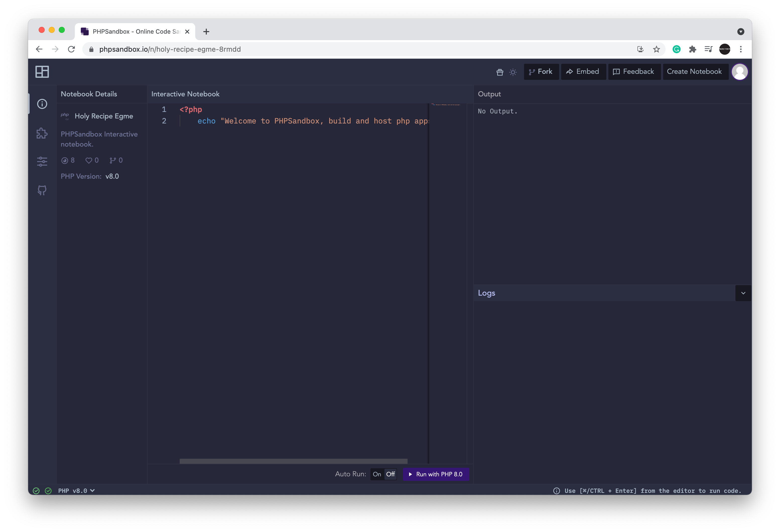Click the GitHub sidebar icon

42,190
